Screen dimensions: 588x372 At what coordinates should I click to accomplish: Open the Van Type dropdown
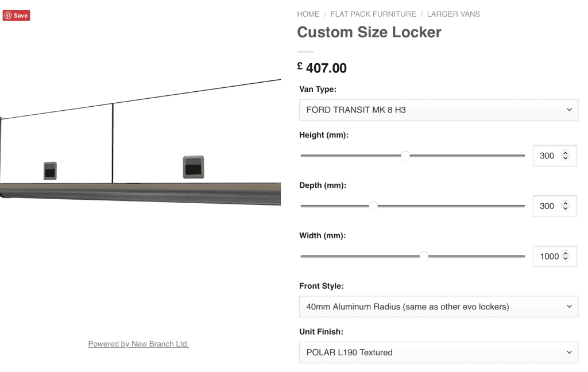[438, 110]
